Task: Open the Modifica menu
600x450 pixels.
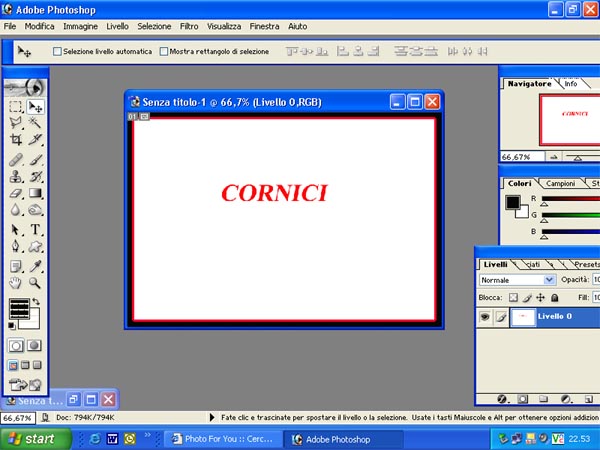Action: (x=39, y=26)
